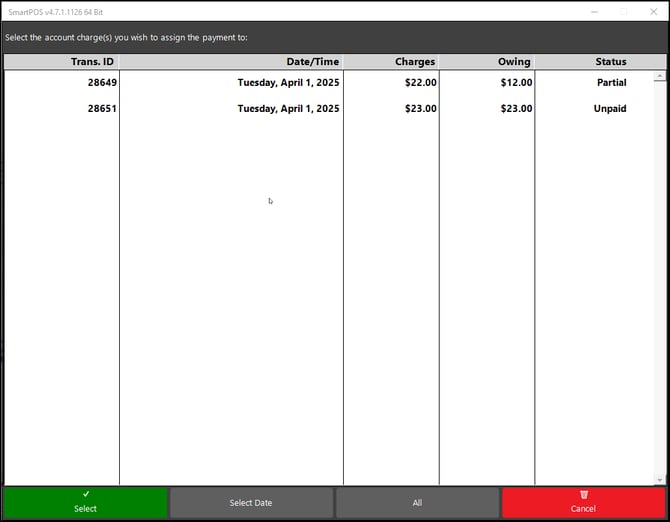Screen dimensions: 670x522
Task: Click the owing amount for transaction 28651
Action: pos(516,109)
